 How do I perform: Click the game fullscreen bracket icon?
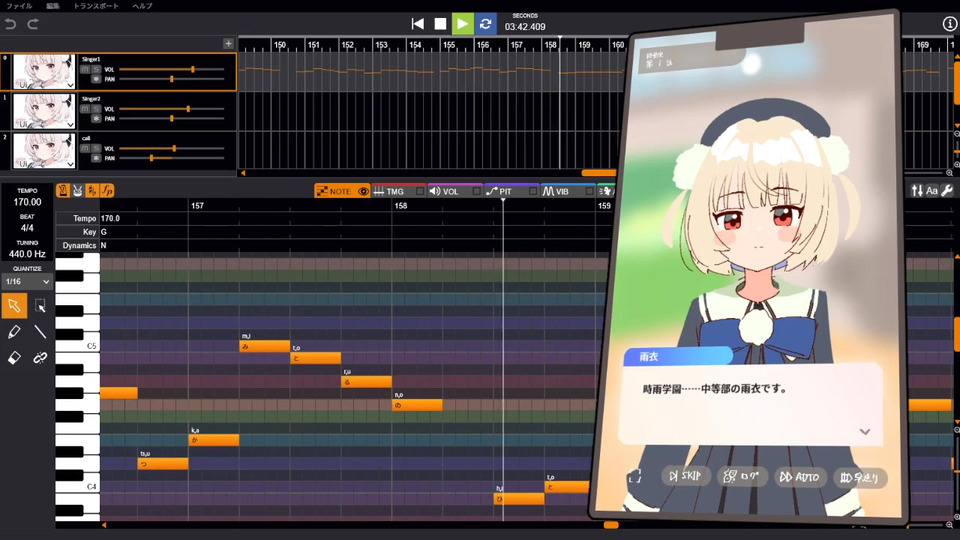634,476
